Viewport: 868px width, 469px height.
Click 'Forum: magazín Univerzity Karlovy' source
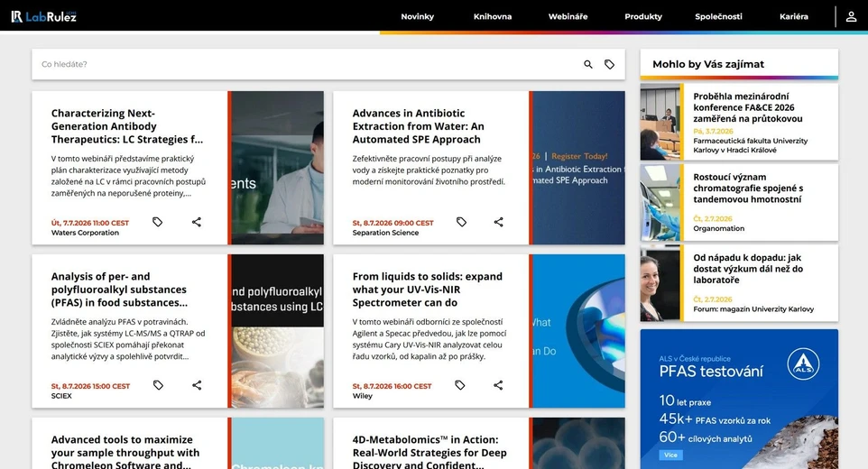pyautogui.click(x=753, y=309)
